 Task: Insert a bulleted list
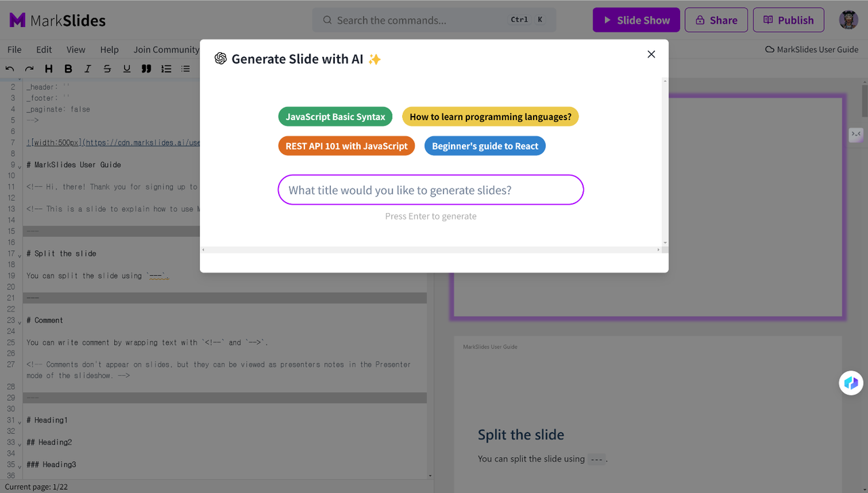click(185, 68)
